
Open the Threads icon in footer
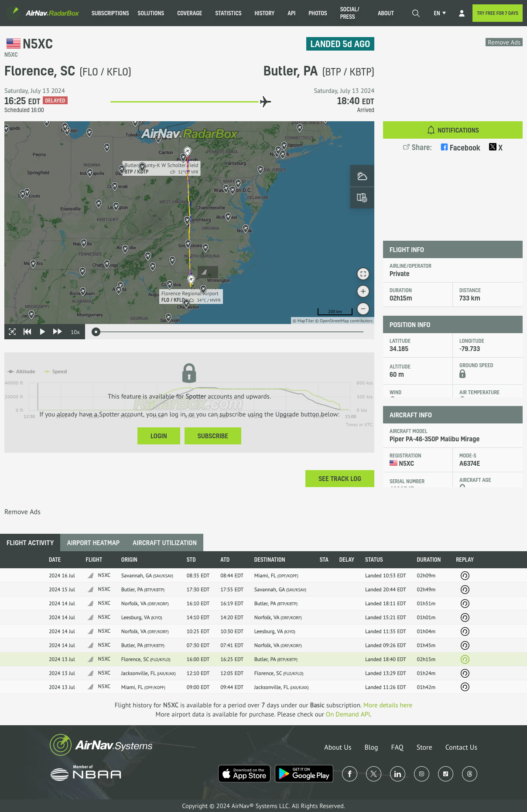pyautogui.click(x=469, y=774)
